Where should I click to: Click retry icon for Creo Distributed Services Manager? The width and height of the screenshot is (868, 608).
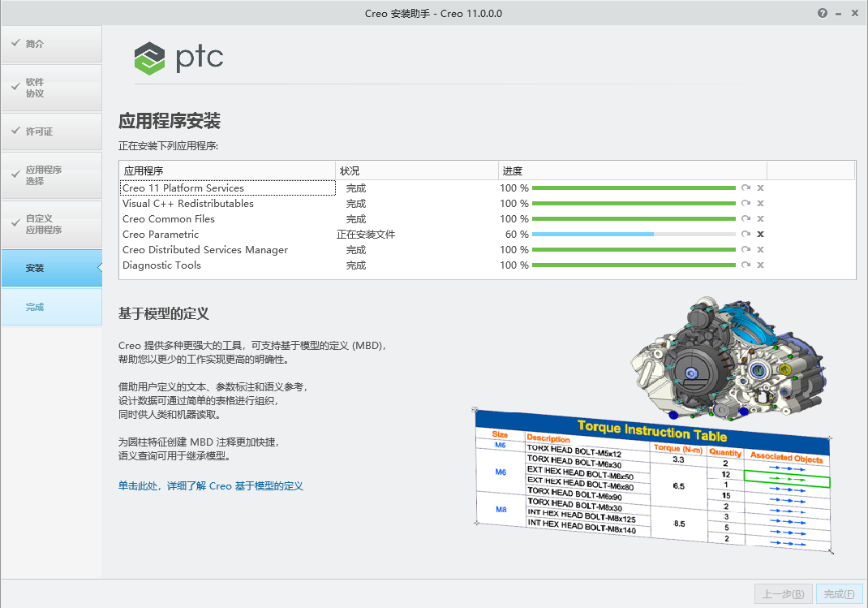tap(746, 250)
